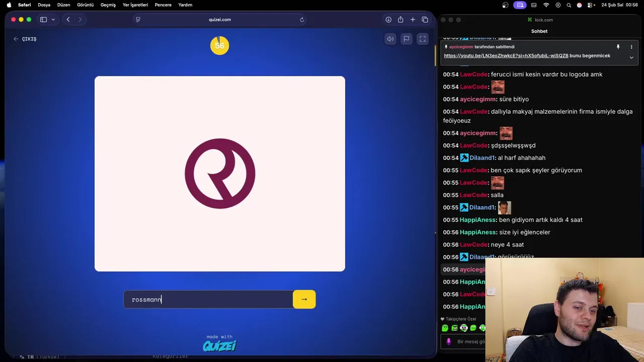Open Wi-Fi status in menu bar
The height and width of the screenshot is (362, 644).
[x=546, y=5]
